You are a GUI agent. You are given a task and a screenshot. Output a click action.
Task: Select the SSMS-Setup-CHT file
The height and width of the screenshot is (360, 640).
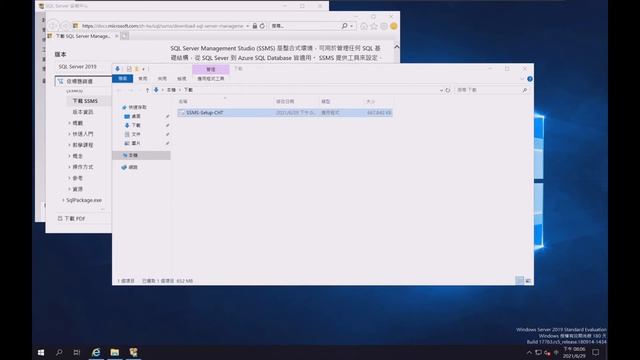[x=285, y=113]
